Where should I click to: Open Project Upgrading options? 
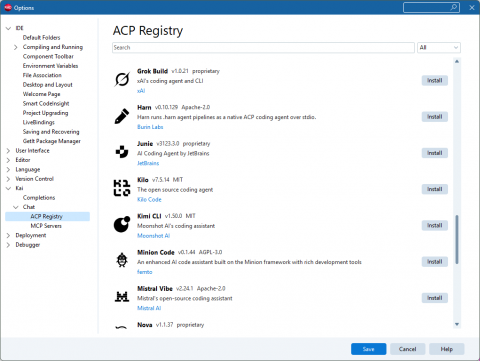click(45, 113)
